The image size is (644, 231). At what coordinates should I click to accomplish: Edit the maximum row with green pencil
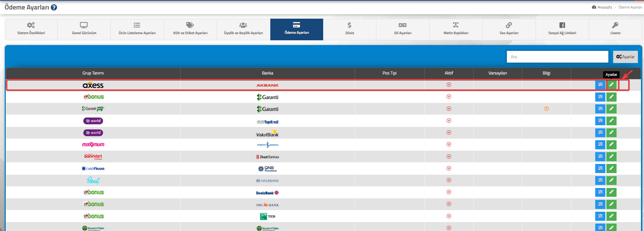click(611, 145)
